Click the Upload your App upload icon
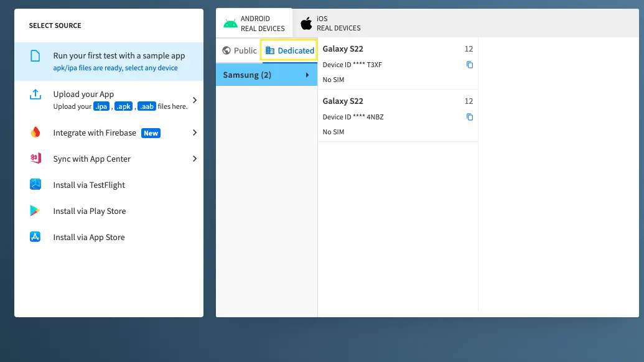 pyautogui.click(x=35, y=95)
